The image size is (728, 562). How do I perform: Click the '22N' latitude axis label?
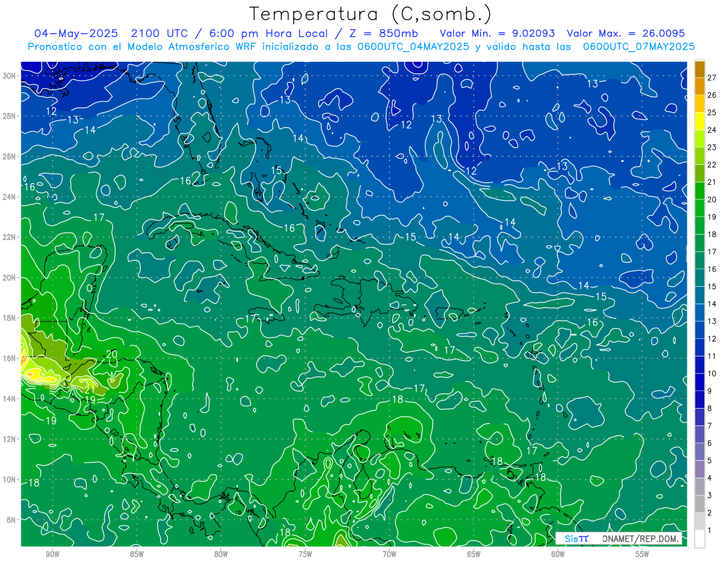10,237
